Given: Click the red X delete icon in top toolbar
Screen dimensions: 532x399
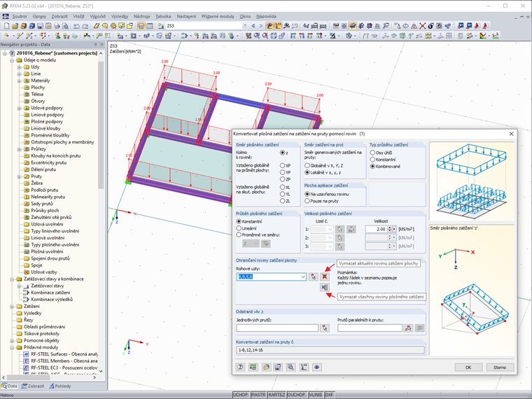Looking at the screenshot, I should (x=422, y=26).
